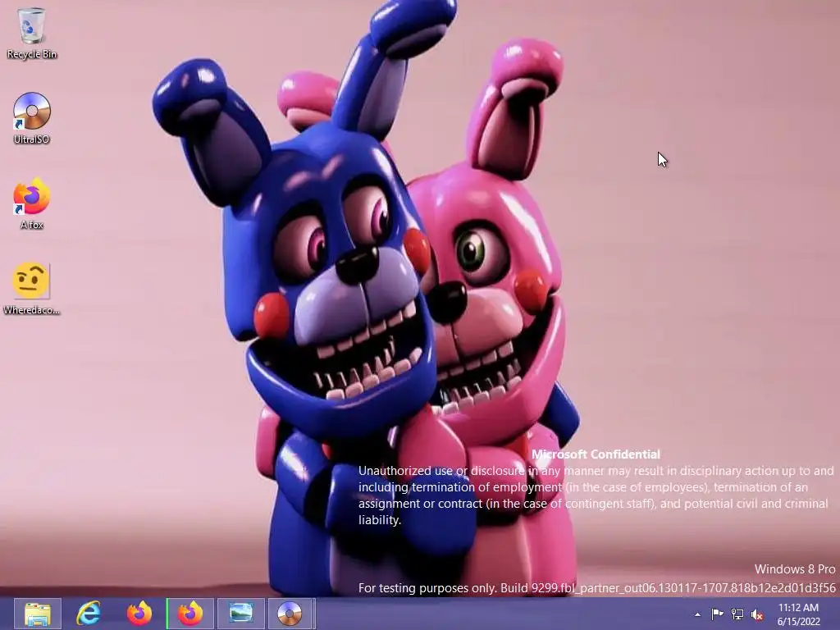Show hidden icons in system tray
Screen dimensions: 840x630
(x=697, y=614)
